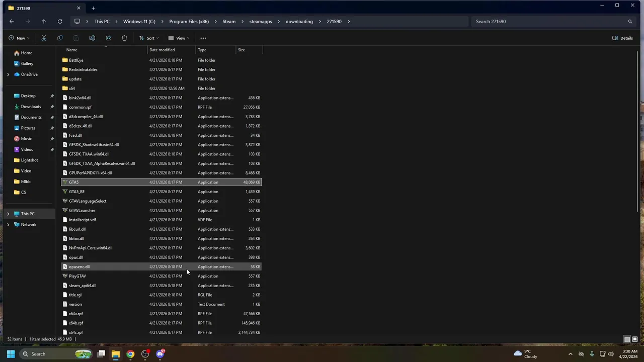Select the common.rpf file

tap(161, 107)
